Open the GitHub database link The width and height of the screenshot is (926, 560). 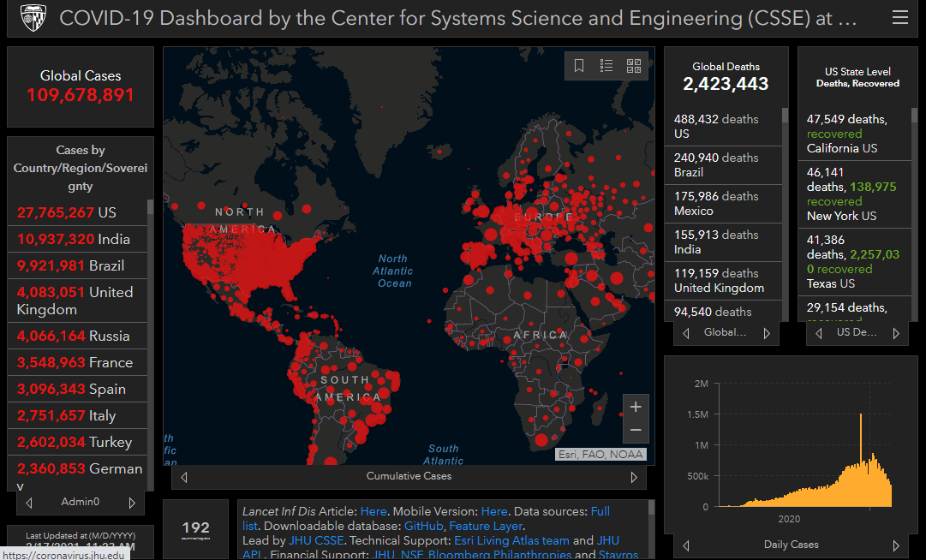tap(423, 526)
